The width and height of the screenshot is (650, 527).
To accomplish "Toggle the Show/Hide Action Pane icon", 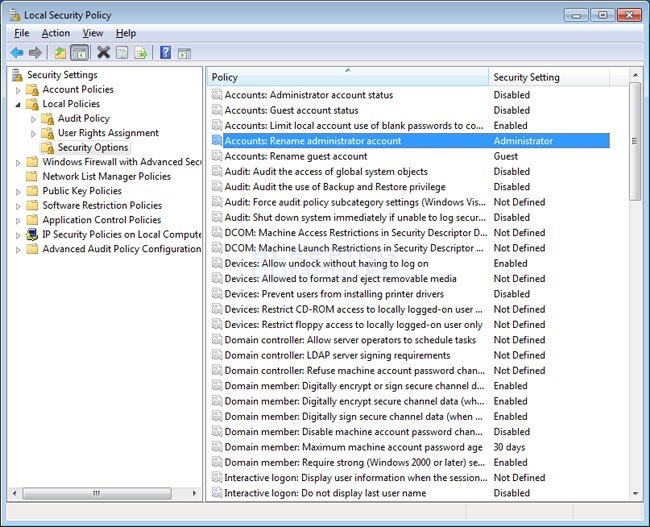I will click(x=184, y=53).
